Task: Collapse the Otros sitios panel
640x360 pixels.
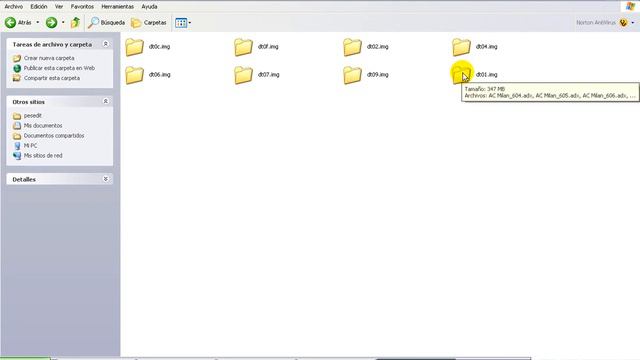Action: [x=105, y=101]
